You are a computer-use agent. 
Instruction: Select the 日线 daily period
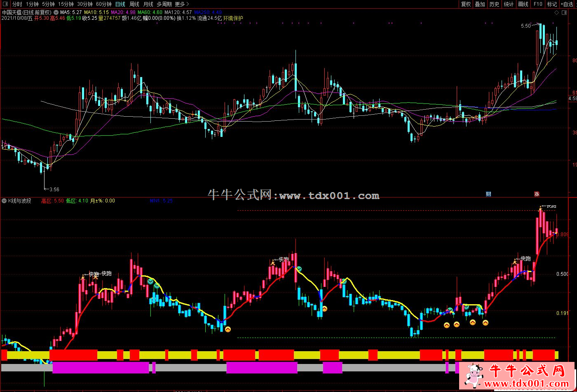point(120,4)
